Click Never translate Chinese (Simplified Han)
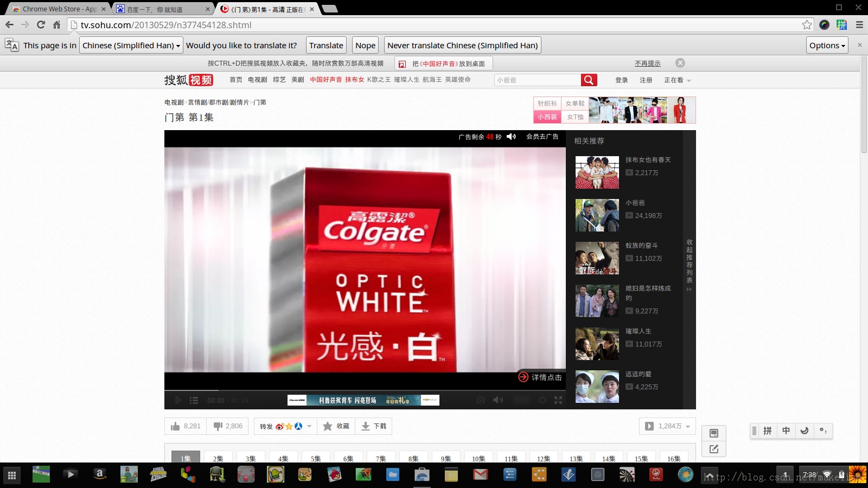Image resolution: width=868 pixels, height=488 pixels. pyautogui.click(x=463, y=46)
